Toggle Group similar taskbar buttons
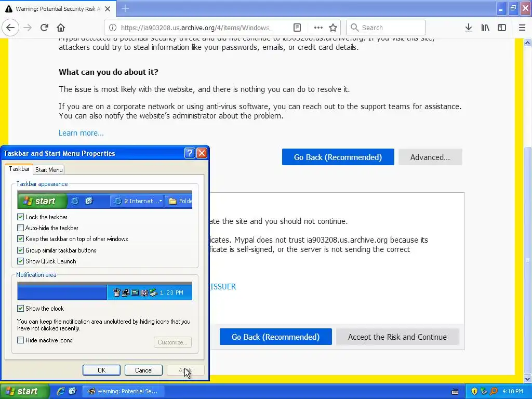The image size is (532, 399). [20, 250]
